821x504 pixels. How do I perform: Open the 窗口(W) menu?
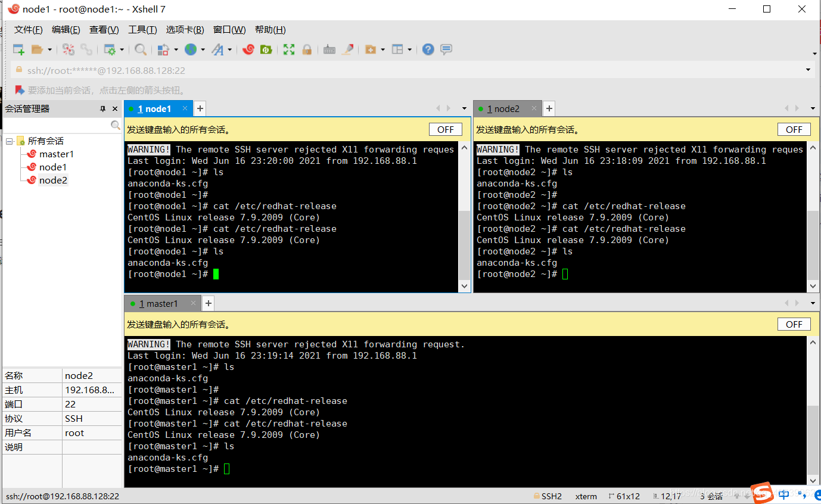[x=229, y=30]
